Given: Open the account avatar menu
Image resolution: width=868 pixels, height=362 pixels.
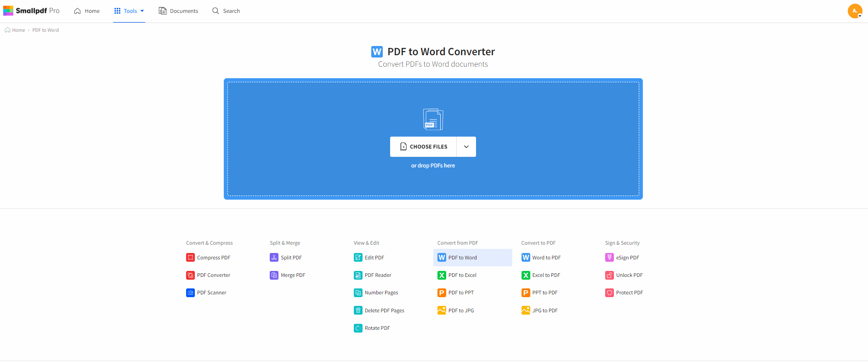Looking at the screenshot, I should click(855, 11).
